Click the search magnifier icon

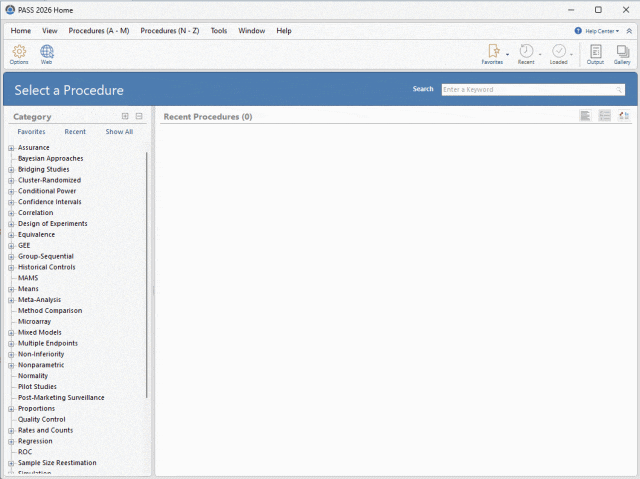619,90
